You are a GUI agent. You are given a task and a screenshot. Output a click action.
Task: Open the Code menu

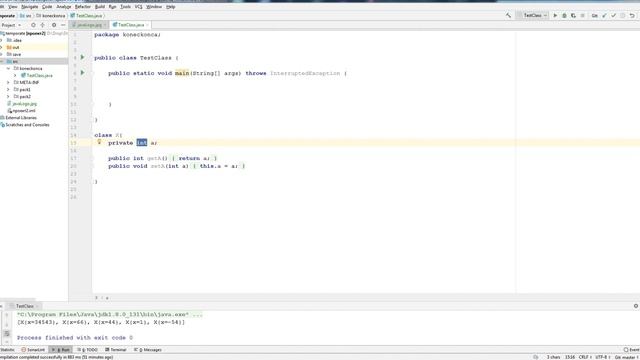tap(47, 7)
